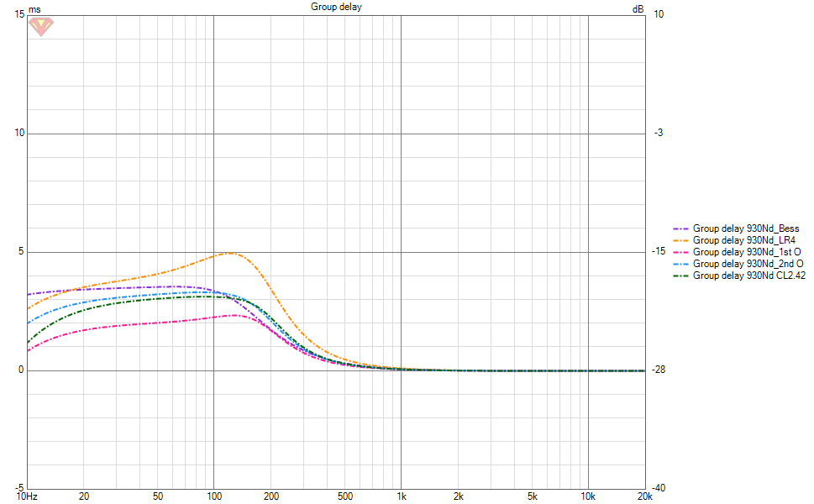Click the Group delay graph title
This screenshot has height=504, width=814.
pyautogui.click(x=336, y=7)
